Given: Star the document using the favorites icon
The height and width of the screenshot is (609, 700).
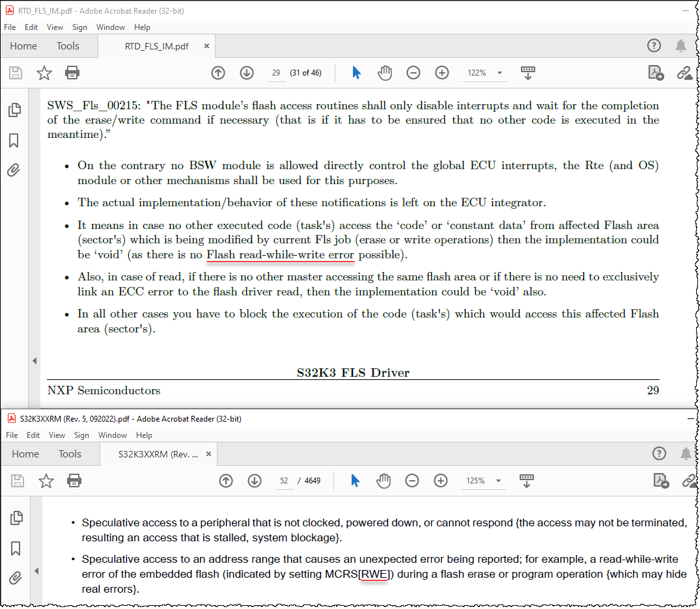Looking at the screenshot, I should click(44, 73).
